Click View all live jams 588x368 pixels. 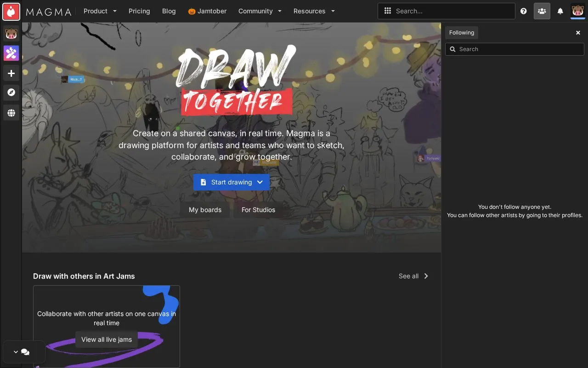coord(107,339)
